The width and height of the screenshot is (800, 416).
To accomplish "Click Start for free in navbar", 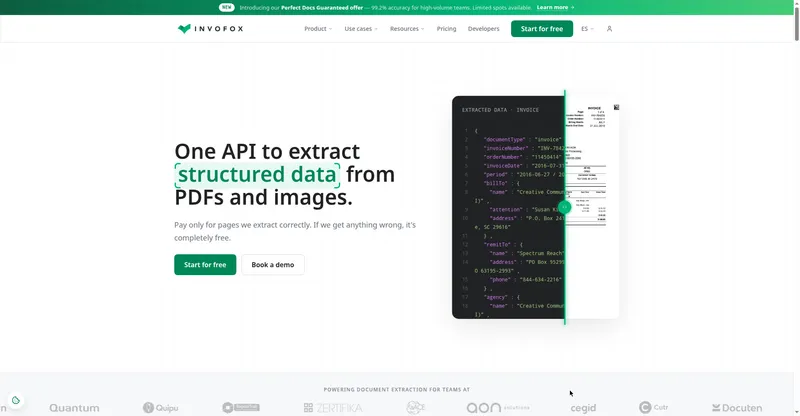I will click(542, 29).
